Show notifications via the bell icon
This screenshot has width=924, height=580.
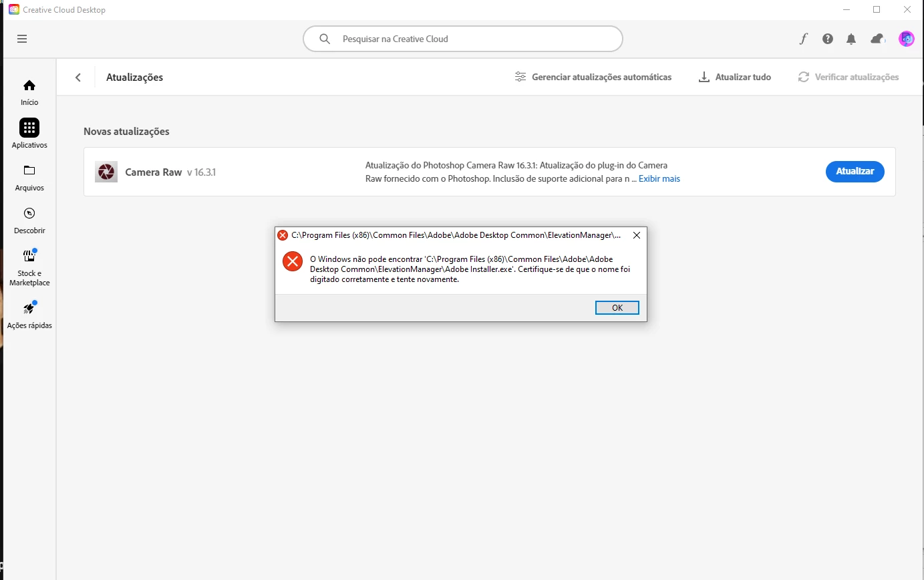(x=851, y=39)
